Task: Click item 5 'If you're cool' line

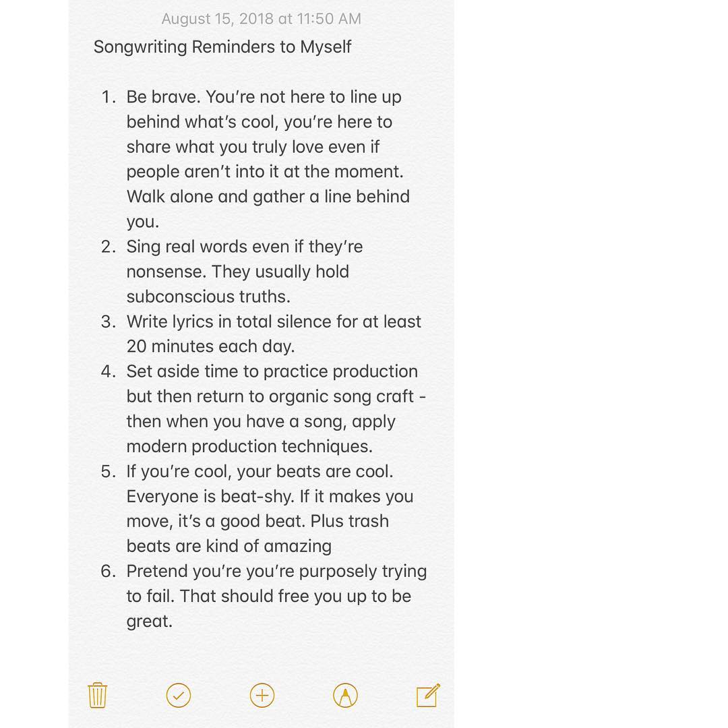Action: tap(259, 471)
